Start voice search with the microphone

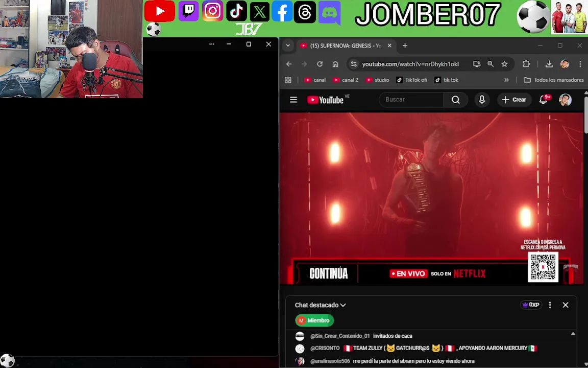click(x=482, y=100)
